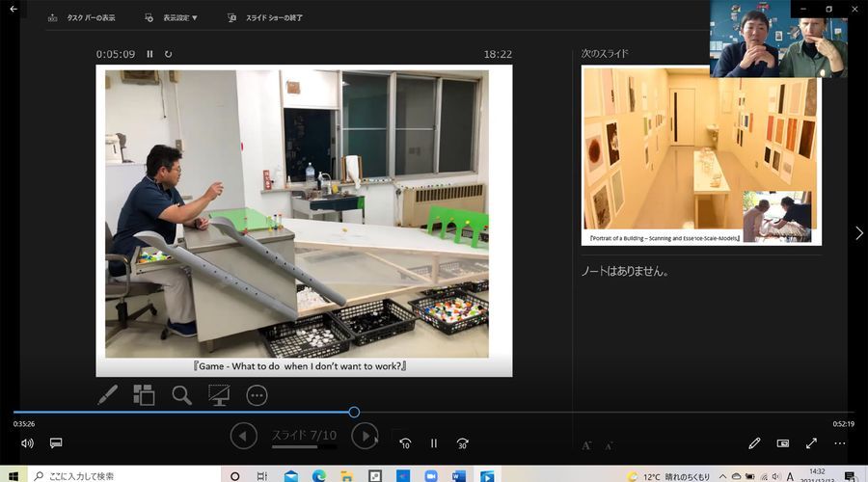The width and height of the screenshot is (868, 482).
Task: Select the pen and laser pointer tool
Action: (x=108, y=394)
